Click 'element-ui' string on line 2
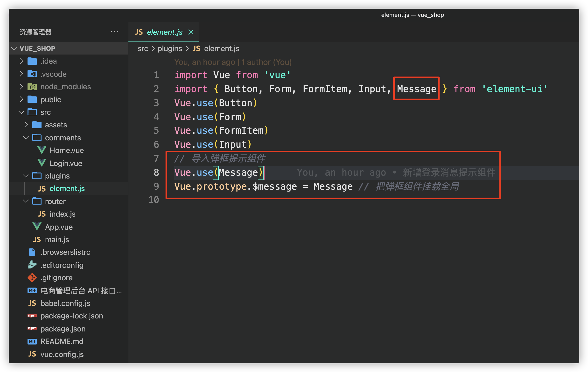This screenshot has height=372, width=588. click(515, 89)
